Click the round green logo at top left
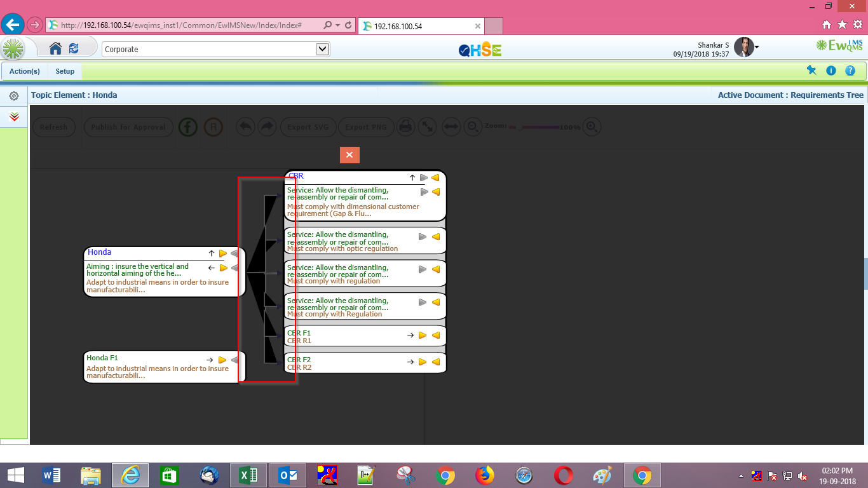 [13, 49]
